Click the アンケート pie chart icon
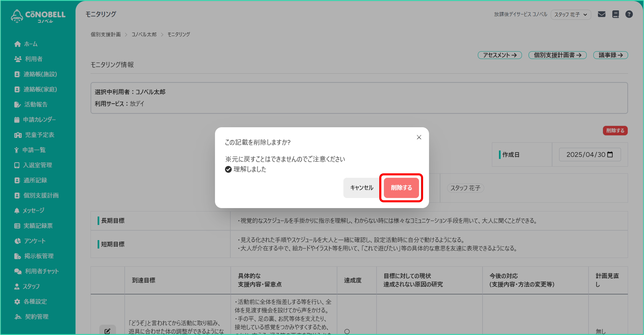The width and height of the screenshot is (644, 335). [x=18, y=241]
